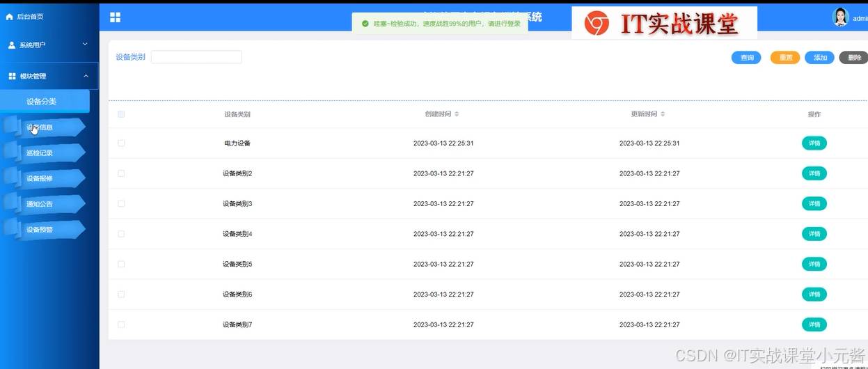Click the home icon beside 后台首页
The image size is (868, 369).
[x=10, y=16]
